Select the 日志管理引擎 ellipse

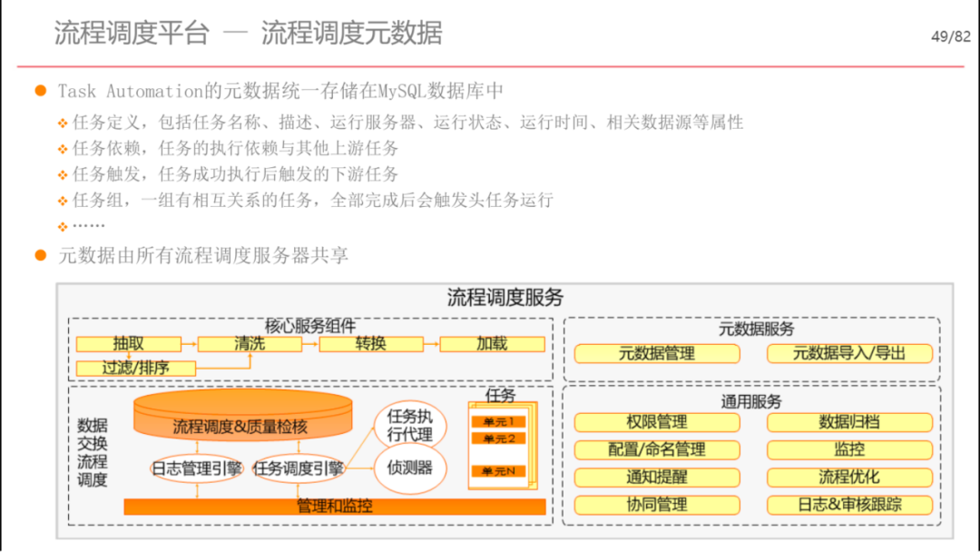click(197, 468)
